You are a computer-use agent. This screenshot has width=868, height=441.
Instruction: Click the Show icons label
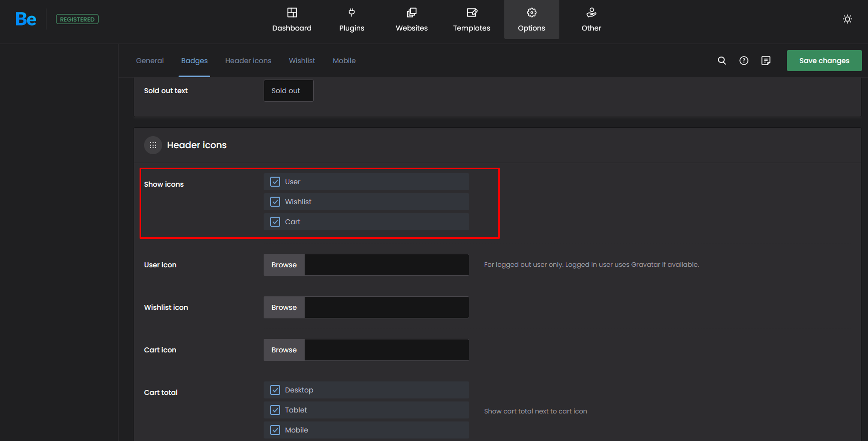[164, 184]
